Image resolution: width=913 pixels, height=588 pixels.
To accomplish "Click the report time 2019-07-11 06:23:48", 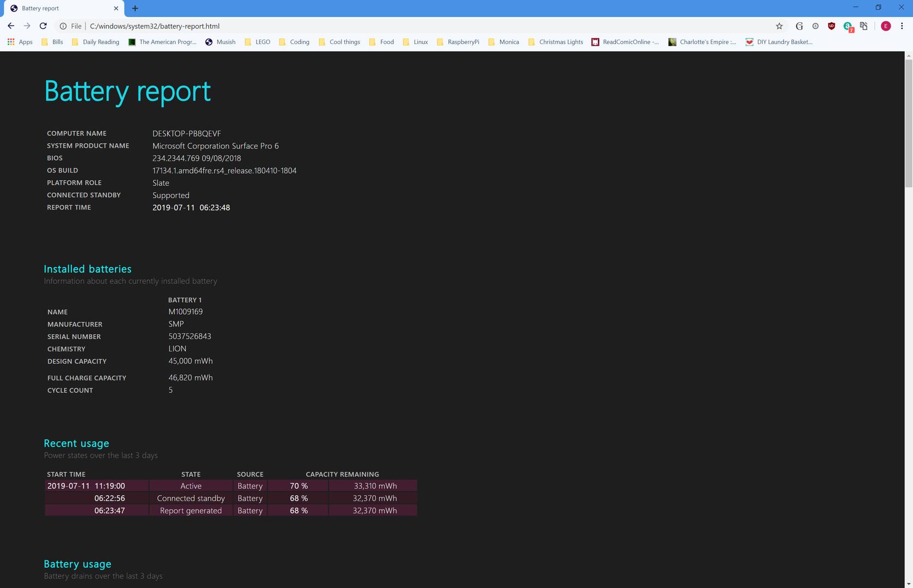I will tap(191, 207).
